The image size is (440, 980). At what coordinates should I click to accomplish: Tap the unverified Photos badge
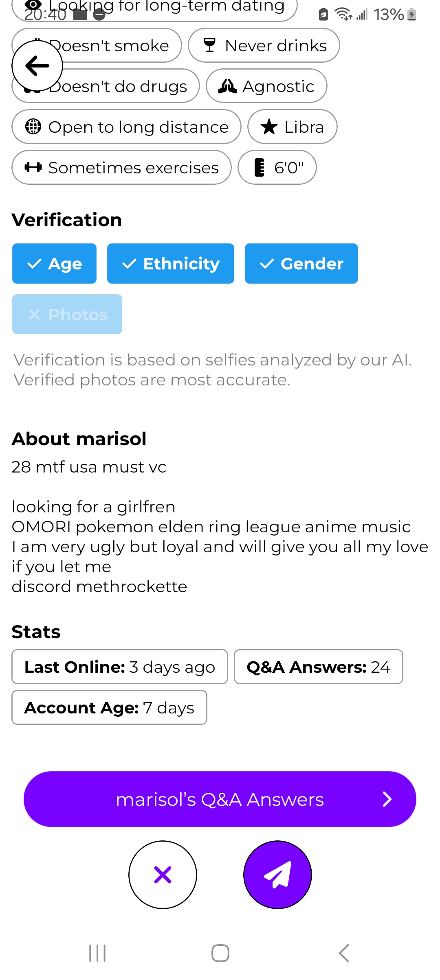point(67,314)
